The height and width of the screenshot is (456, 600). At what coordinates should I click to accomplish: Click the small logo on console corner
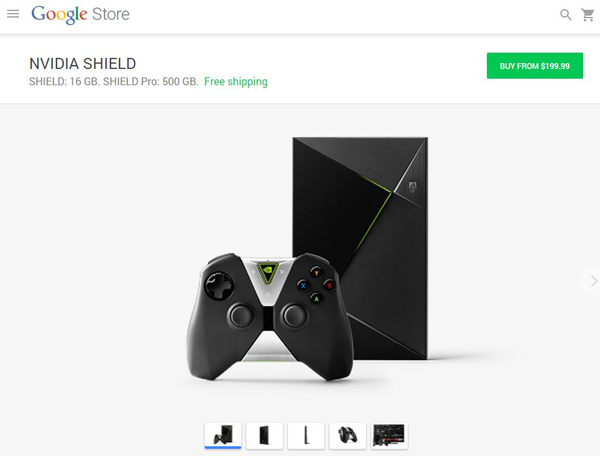[x=412, y=187]
